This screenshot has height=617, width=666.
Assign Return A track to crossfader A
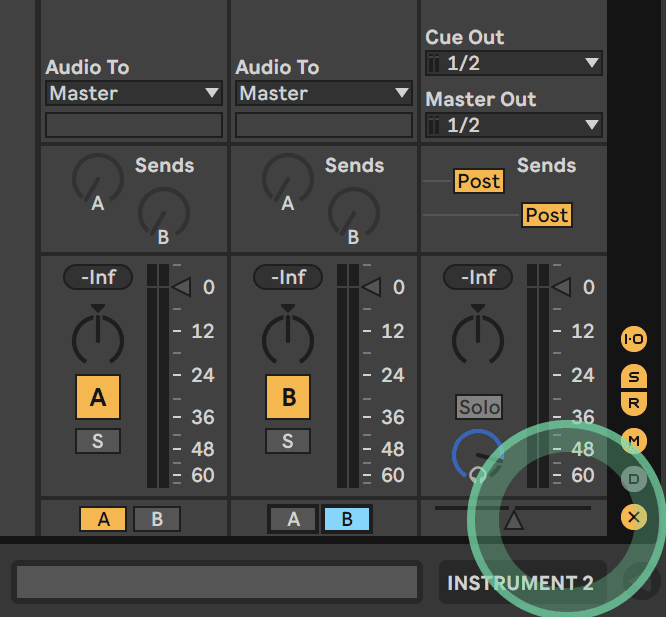[103, 519]
